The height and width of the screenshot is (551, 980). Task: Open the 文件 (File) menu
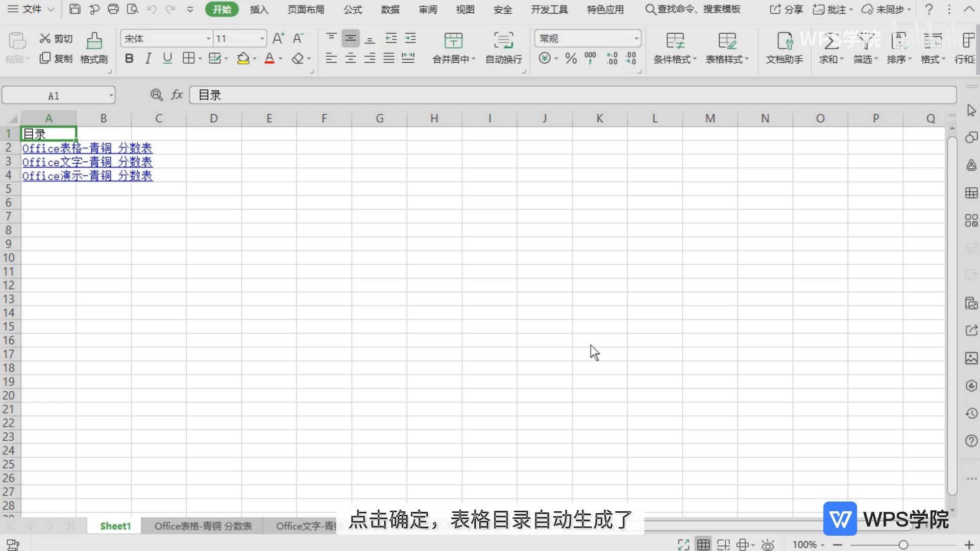pos(31,9)
